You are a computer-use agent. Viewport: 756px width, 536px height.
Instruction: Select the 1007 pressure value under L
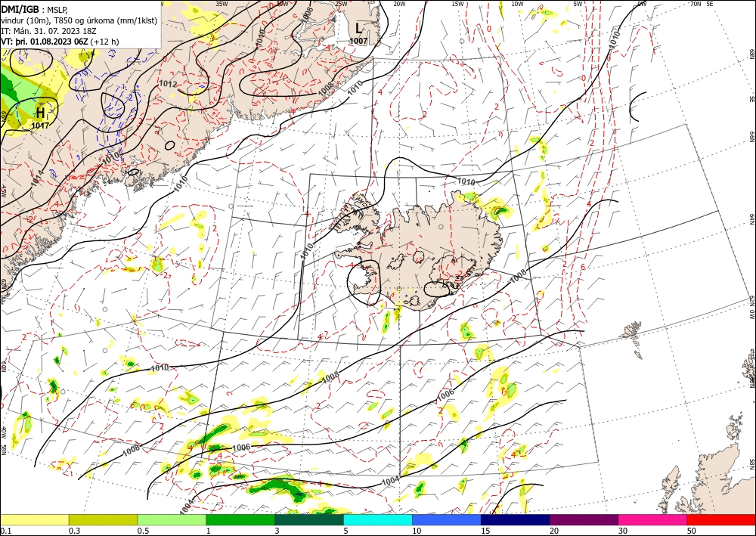click(x=358, y=41)
